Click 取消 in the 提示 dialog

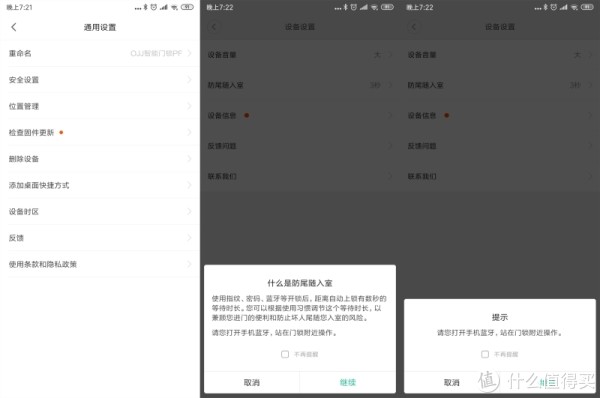click(x=452, y=382)
